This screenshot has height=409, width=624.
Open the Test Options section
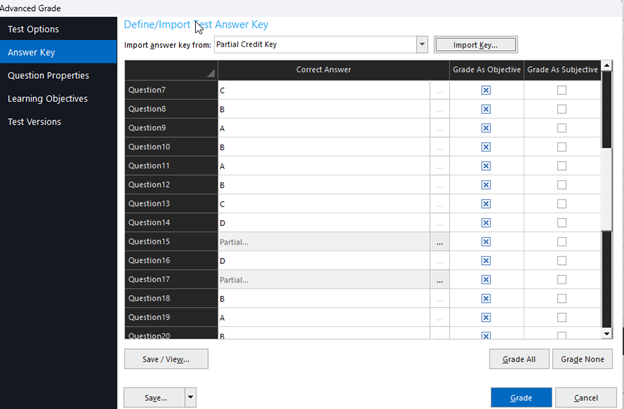pyautogui.click(x=33, y=29)
